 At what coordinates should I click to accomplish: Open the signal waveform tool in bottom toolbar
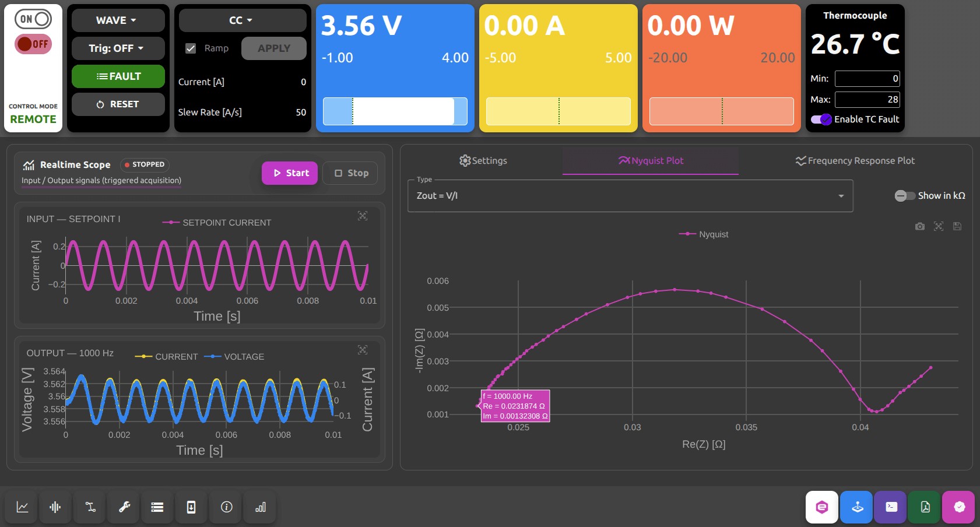55,507
